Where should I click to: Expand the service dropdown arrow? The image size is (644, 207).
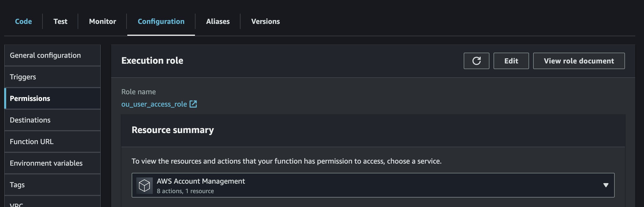pos(606,185)
